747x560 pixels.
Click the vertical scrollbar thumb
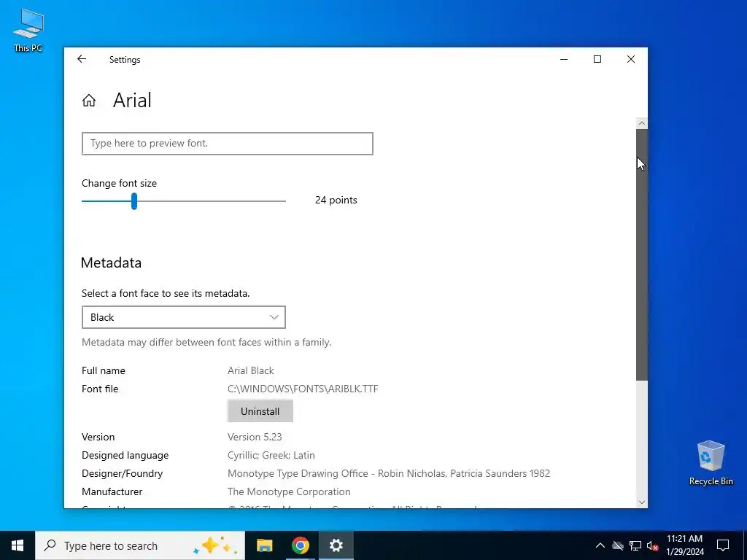coord(642,254)
